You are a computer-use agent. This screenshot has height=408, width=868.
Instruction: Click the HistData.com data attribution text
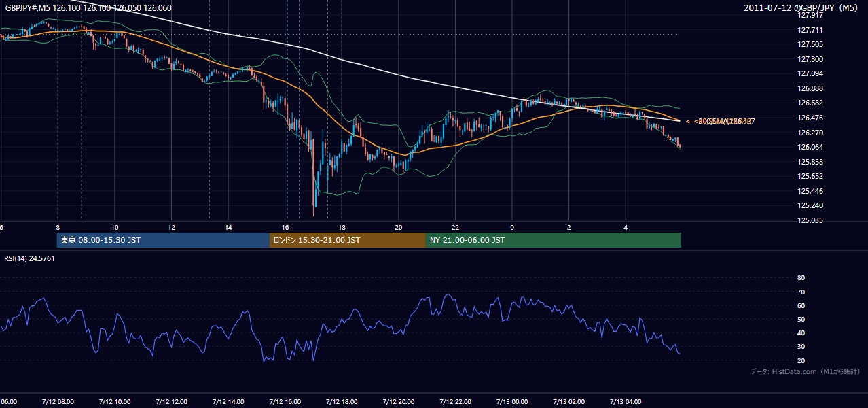[x=805, y=371]
